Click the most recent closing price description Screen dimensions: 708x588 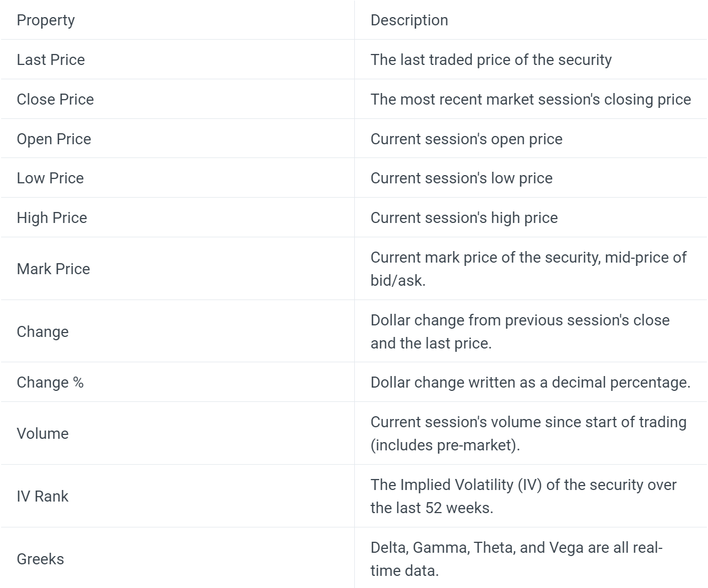[531, 99]
